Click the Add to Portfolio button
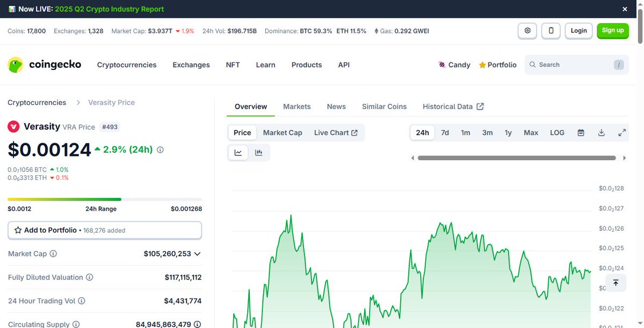644x328 pixels. pyautogui.click(x=105, y=230)
